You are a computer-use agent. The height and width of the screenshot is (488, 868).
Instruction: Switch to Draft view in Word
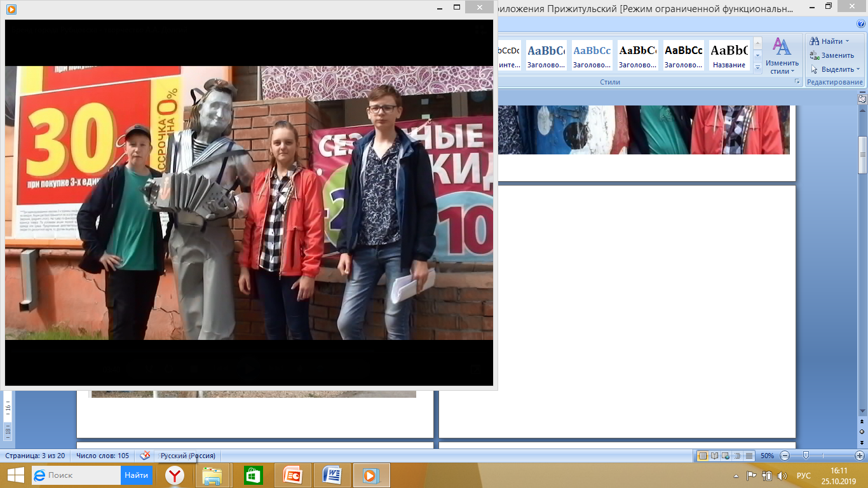pyautogui.click(x=749, y=456)
